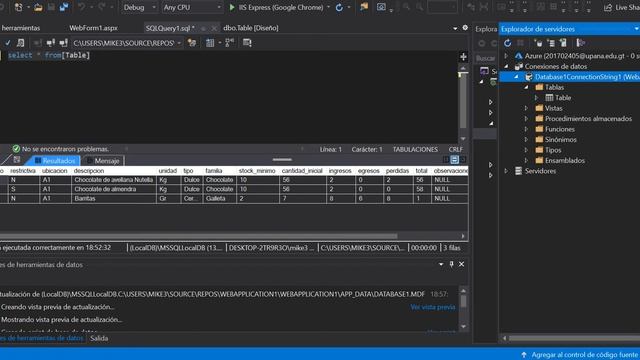Select the Funciones folder
Image resolution: width=640 pixels, height=360 pixels.
(560, 129)
